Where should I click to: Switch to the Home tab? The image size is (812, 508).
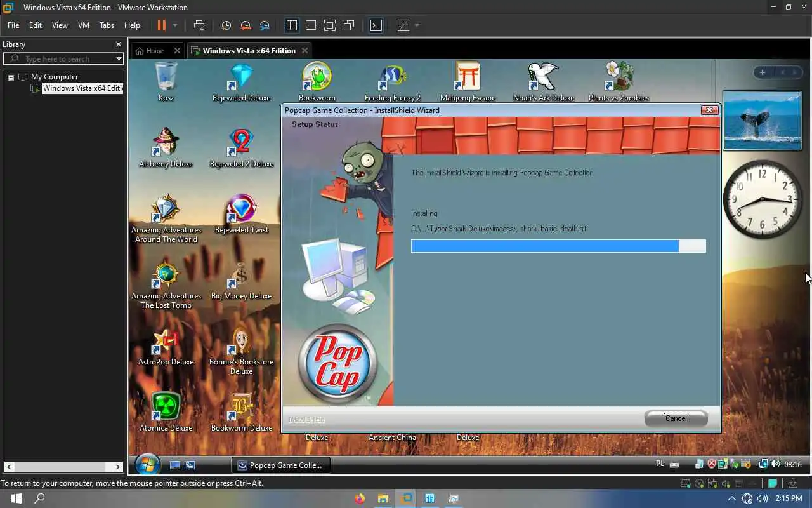pos(155,51)
